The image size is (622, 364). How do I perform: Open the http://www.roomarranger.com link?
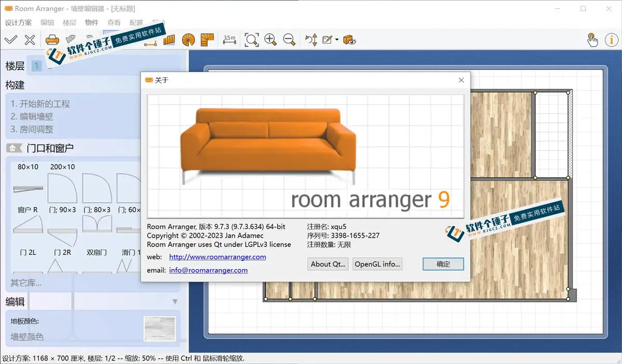[x=218, y=257]
